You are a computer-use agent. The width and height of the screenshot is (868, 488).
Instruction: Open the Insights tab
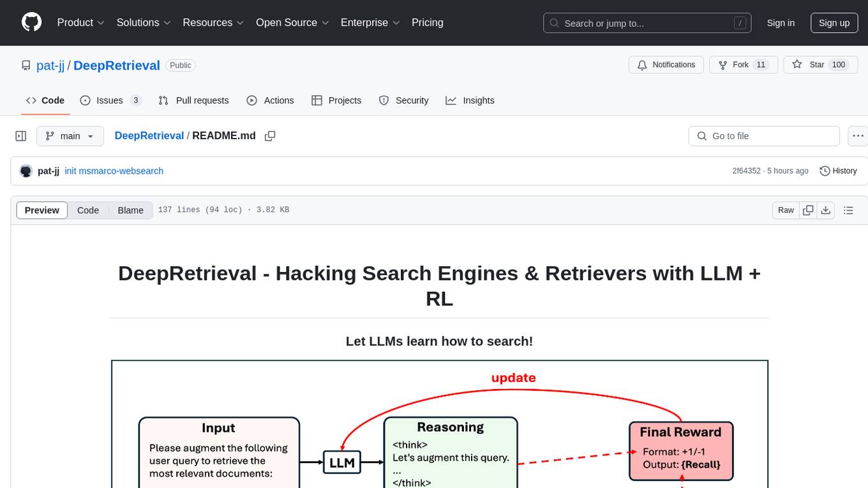pos(470,100)
